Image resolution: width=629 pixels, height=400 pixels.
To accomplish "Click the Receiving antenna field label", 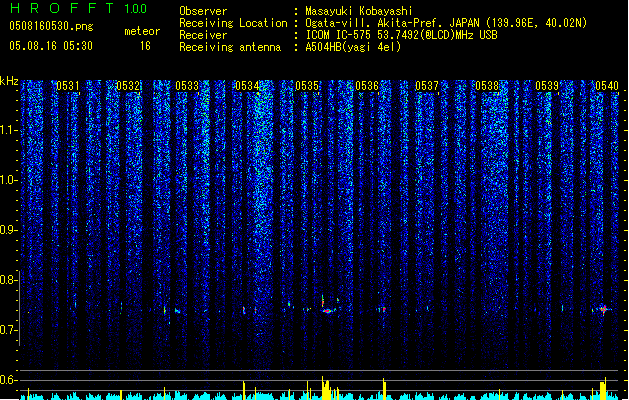I will point(230,47).
